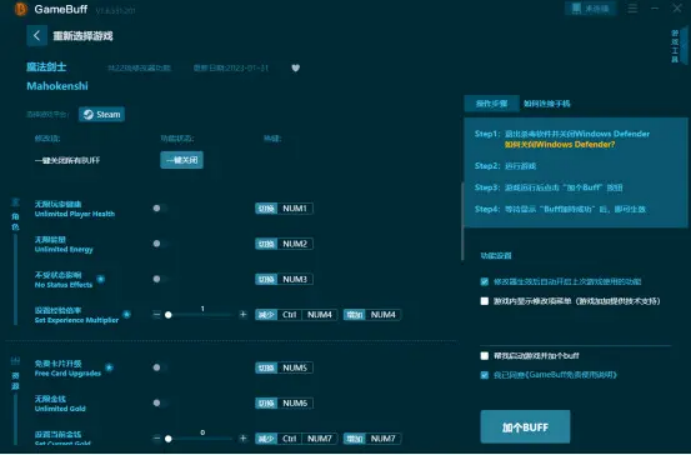Toggle Unlimited Energy on
Viewport: 692px width, 455px height.
(160, 244)
